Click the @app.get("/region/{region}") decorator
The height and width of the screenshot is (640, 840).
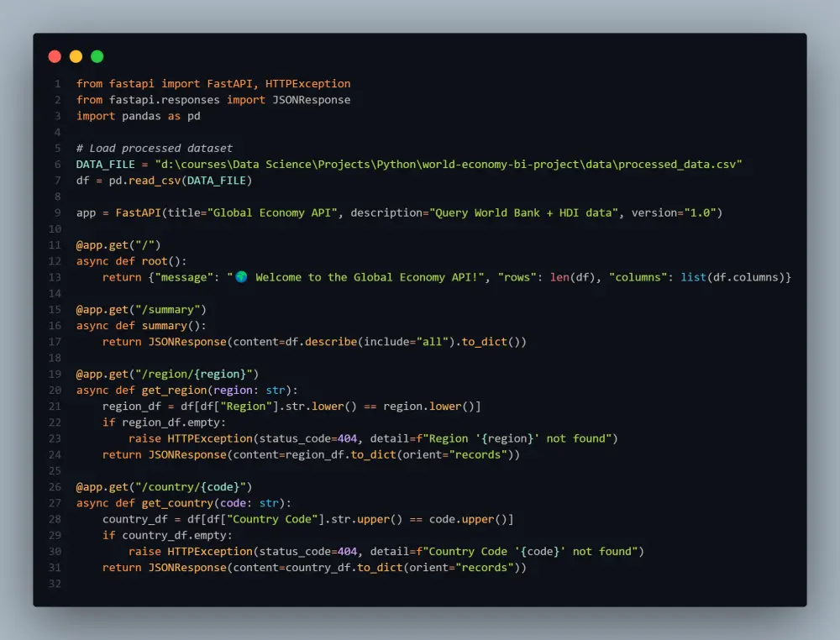[x=167, y=374]
